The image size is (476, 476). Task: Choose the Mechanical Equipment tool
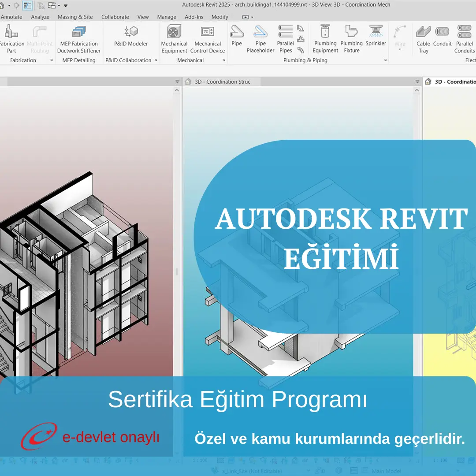click(174, 39)
